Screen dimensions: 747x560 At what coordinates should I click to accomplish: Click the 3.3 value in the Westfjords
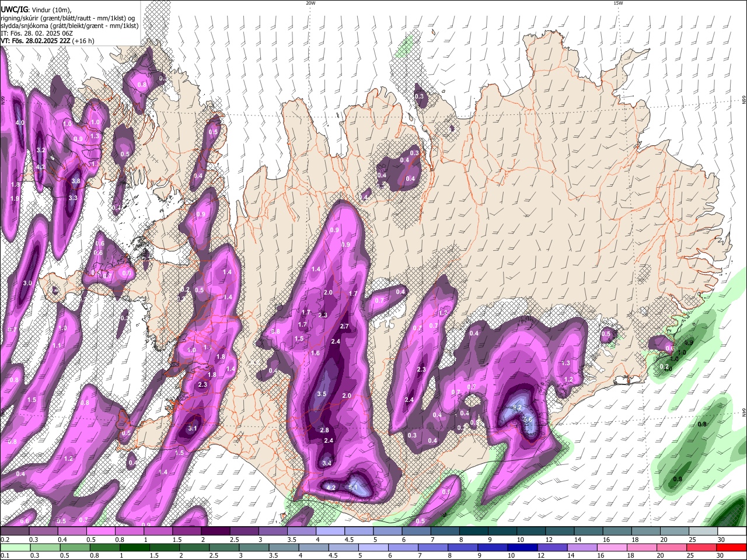[72, 198]
